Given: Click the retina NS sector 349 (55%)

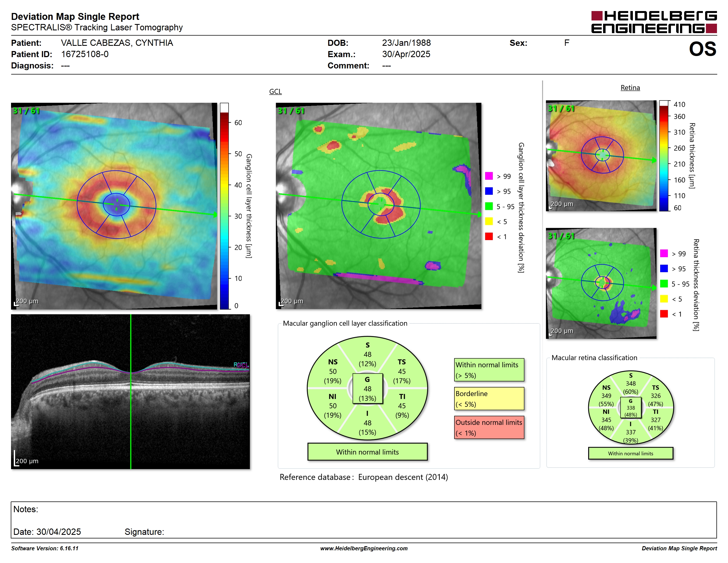Looking at the screenshot, I should tap(606, 395).
